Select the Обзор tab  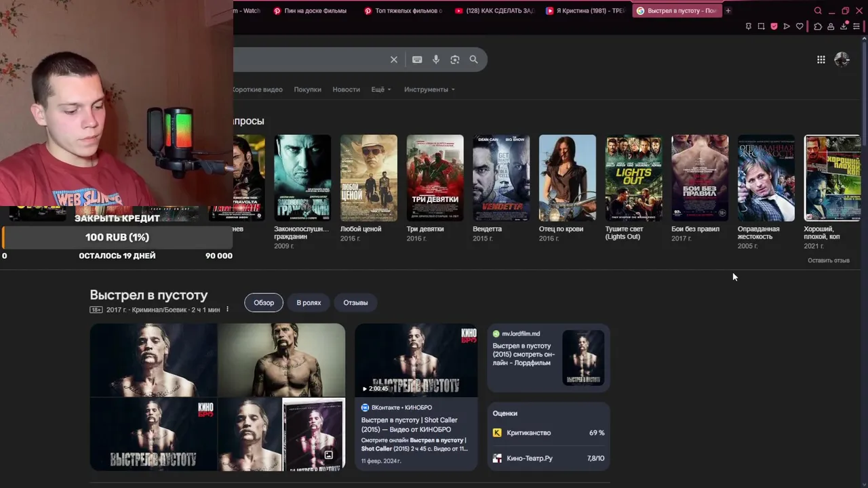[x=264, y=303]
